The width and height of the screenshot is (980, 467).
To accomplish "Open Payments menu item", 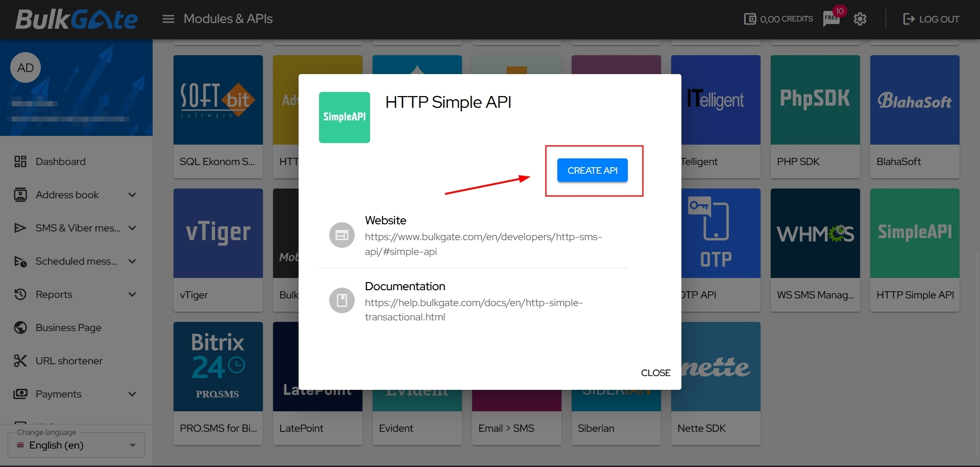I will tap(58, 394).
